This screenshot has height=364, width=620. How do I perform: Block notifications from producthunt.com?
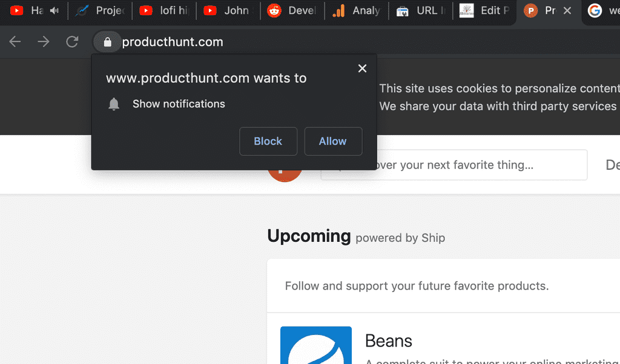click(268, 141)
